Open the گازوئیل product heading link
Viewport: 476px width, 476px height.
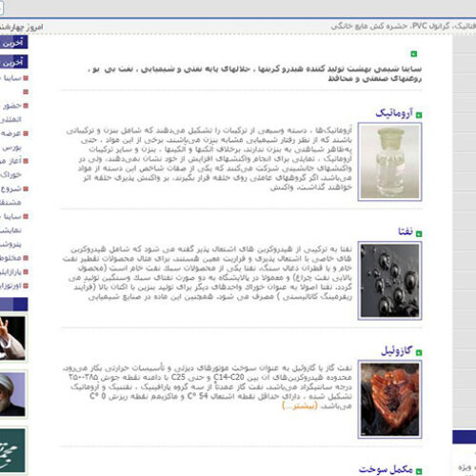point(397,350)
